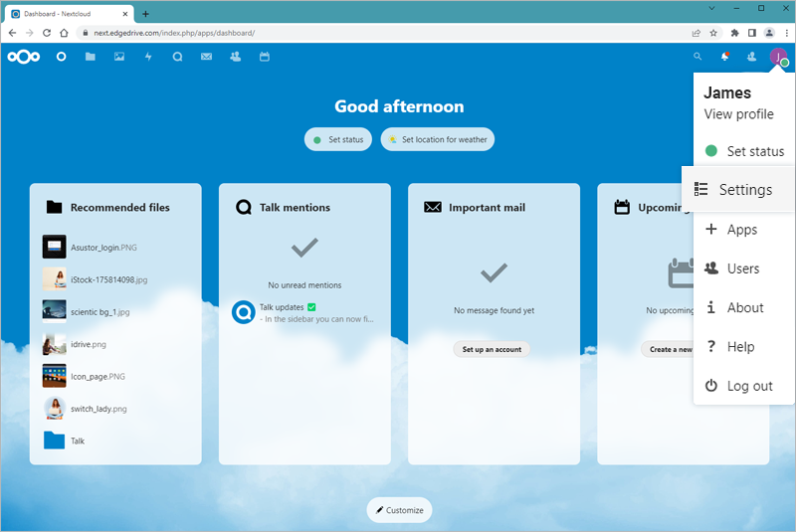The height and width of the screenshot is (532, 796).
Task: Go back in browser history
Action: pos(12,33)
